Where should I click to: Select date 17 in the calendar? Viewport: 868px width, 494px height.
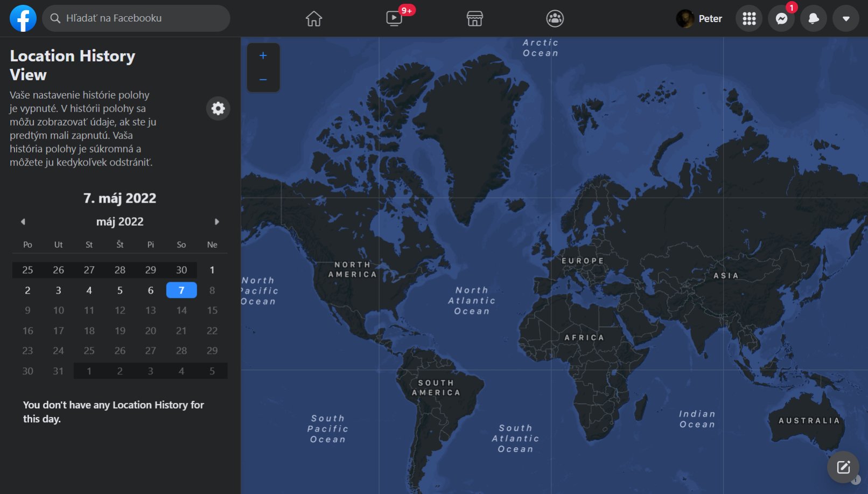tap(58, 331)
